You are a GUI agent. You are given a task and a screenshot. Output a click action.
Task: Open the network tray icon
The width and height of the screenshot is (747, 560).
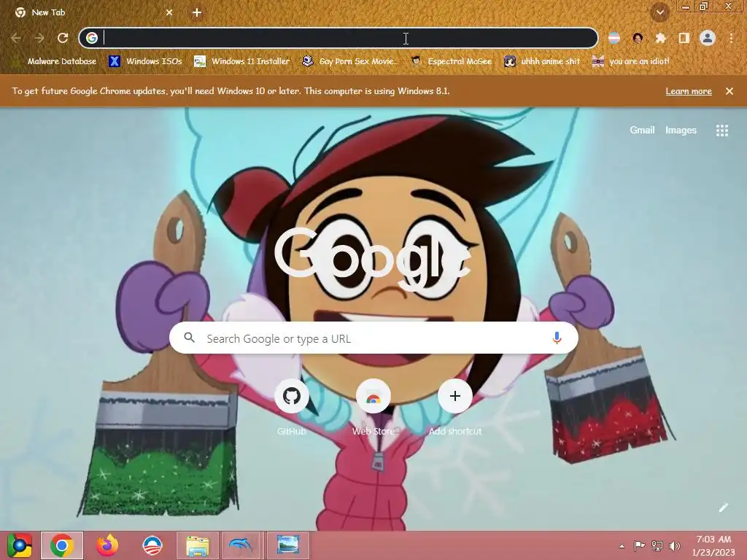(x=657, y=546)
